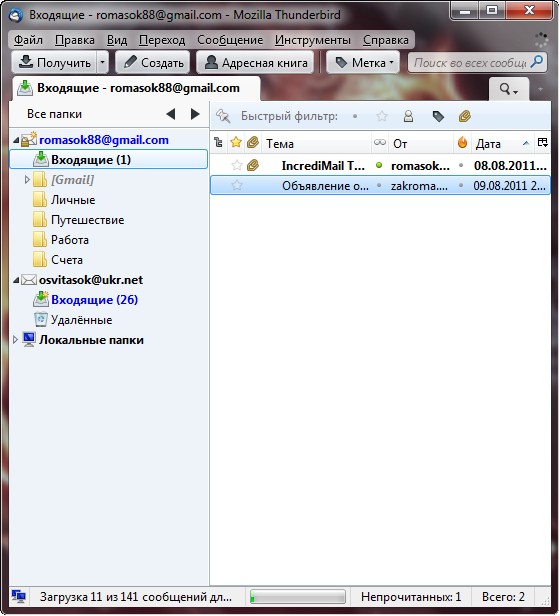560x616 pixels.
Task: Sort by attachment column header
Action: (253, 142)
